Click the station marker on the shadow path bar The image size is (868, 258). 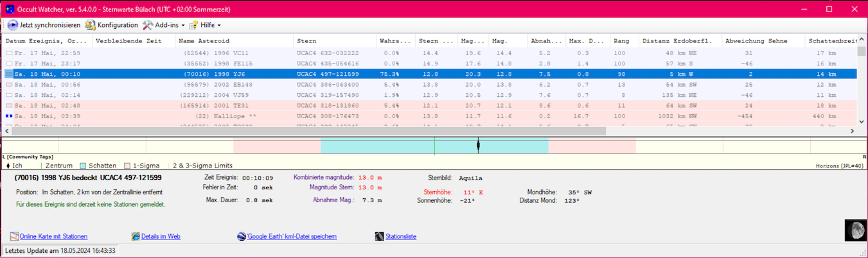click(x=479, y=146)
